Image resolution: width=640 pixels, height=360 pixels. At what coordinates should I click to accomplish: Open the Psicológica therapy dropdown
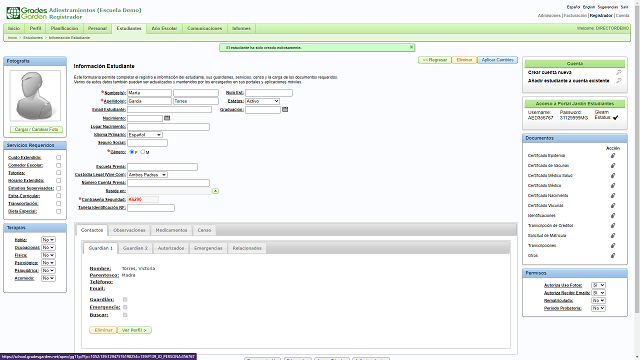(x=48, y=263)
